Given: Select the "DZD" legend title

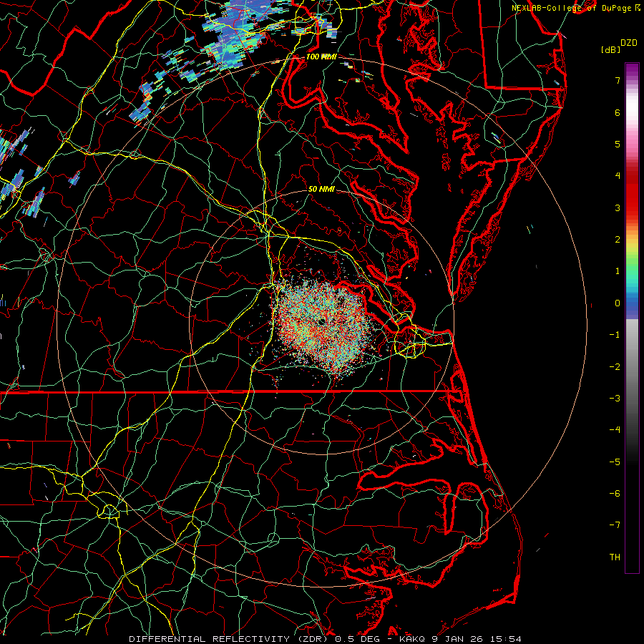Looking at the screenshot, I should (629, 43).
